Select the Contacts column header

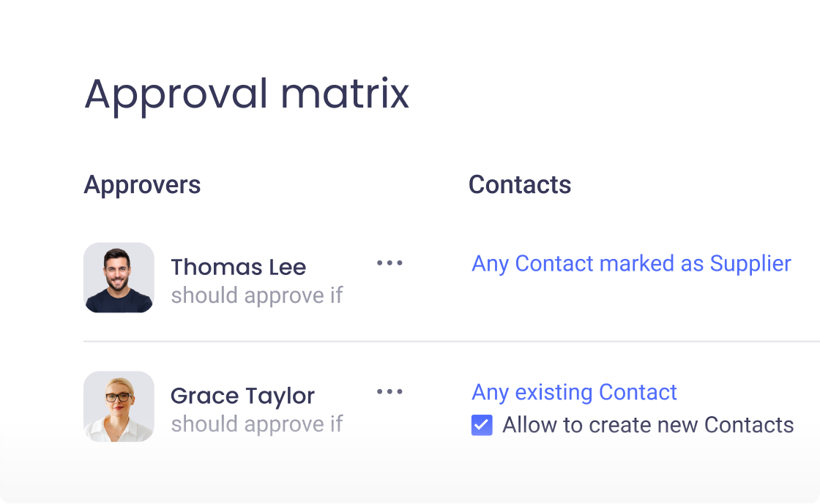(520, 184)
